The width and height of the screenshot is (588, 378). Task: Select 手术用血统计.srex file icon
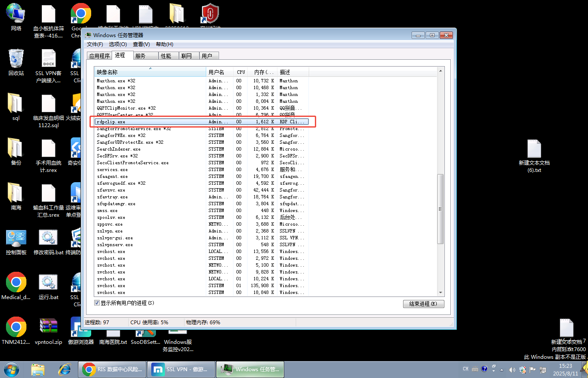(x=49, y=155)
